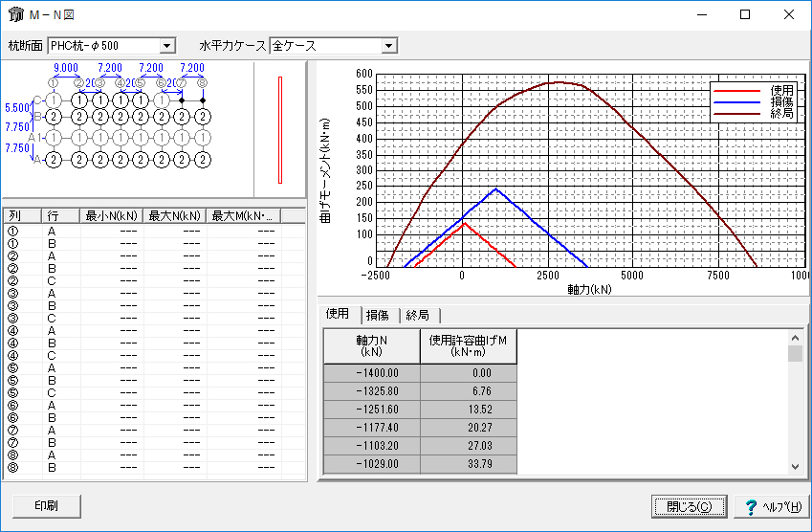The height and width of the screenshot is (532, 812).
Task: Switch to the 損傷 tab
Action: point(377,315)
